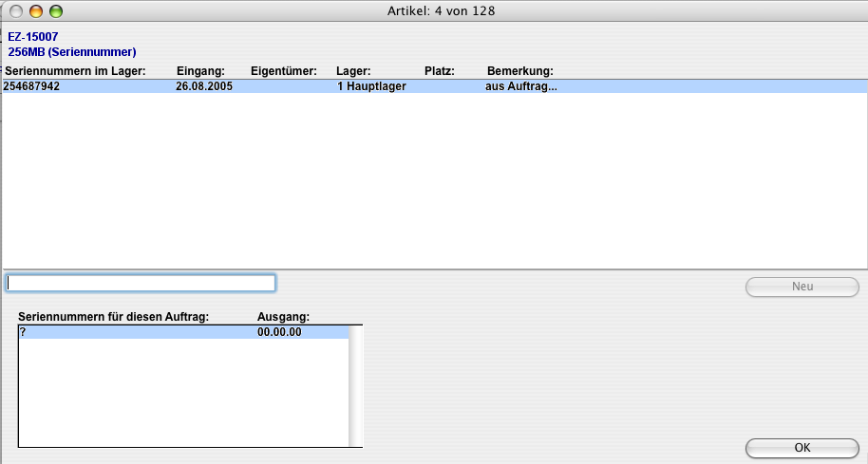The image size is (868, 464).
Task: Click the 'aus Auftrag...' remark cell
Action: 520,86
